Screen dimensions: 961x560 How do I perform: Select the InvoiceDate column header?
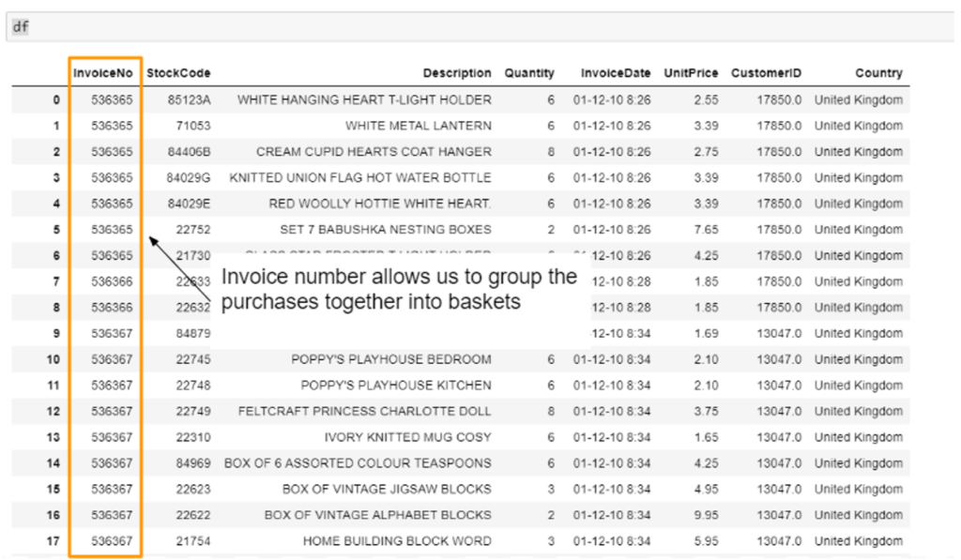pyautogui.click(x=615, y=73)
